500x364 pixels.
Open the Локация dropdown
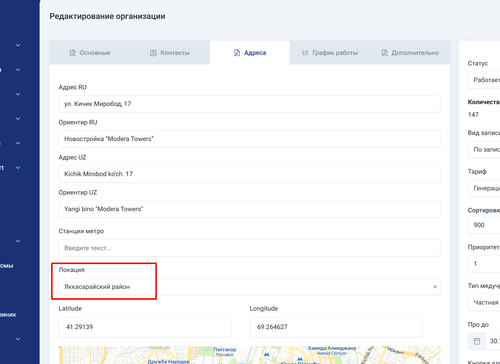[249, 287]
